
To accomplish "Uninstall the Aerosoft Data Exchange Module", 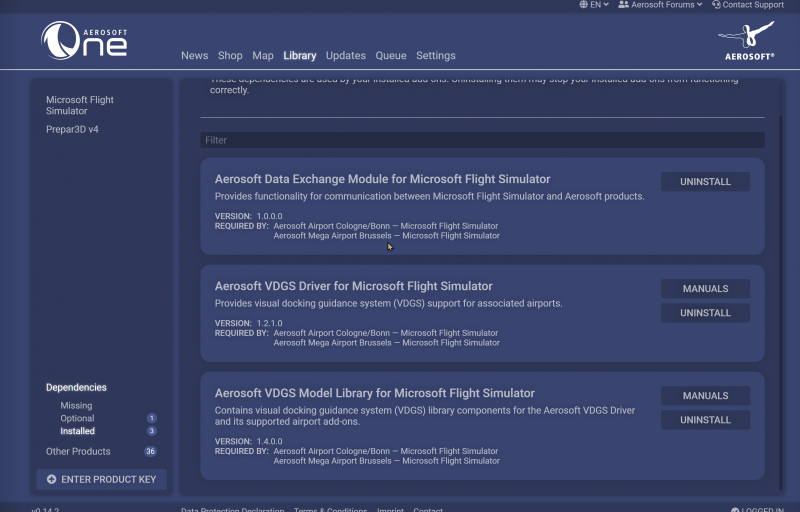I will (x=705, y=182).
